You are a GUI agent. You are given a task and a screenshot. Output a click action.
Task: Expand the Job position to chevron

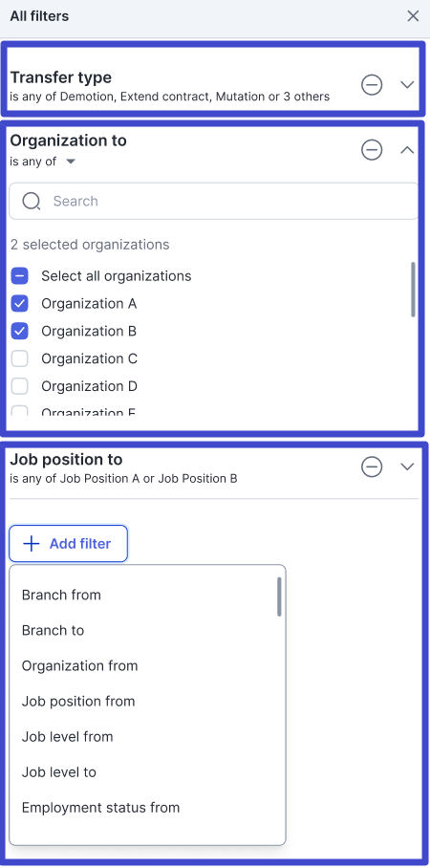[407, 467]
